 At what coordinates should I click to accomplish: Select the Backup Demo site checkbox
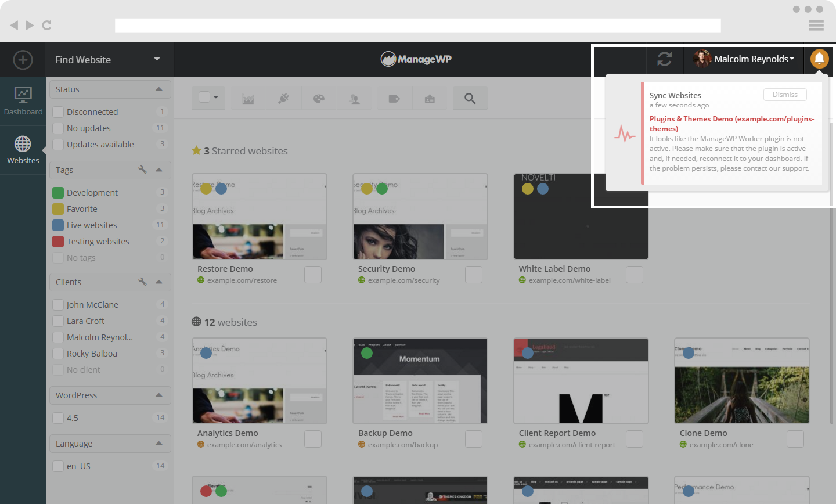pyautogui.click(x=474, y=439)
